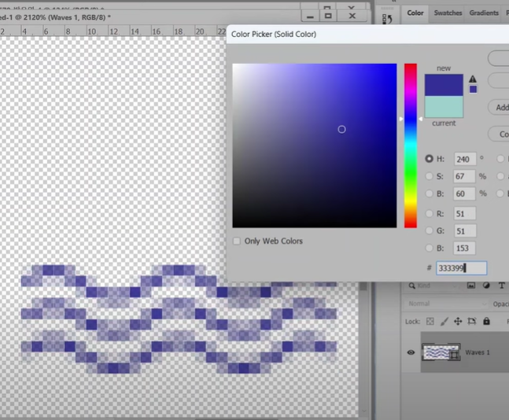Select the Waves 1 layer name
The image size is (509, 420).
[478, 352]
